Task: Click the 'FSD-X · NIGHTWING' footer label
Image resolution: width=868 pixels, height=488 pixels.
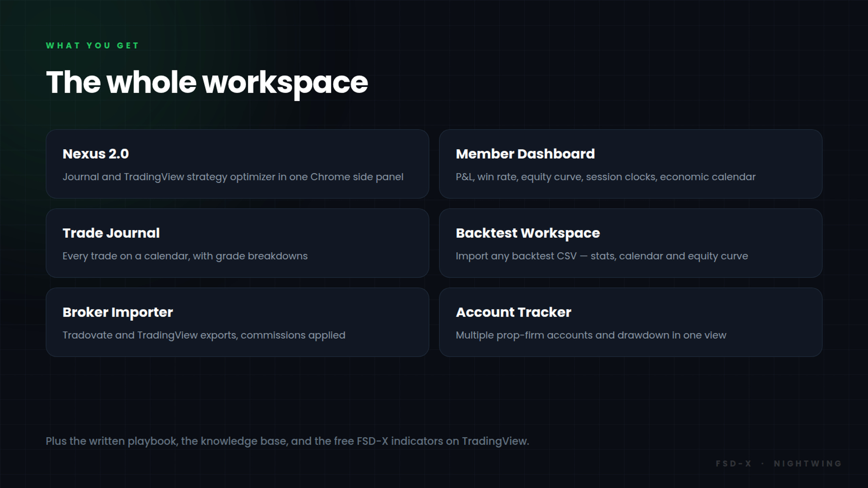Action: (778, 464)
